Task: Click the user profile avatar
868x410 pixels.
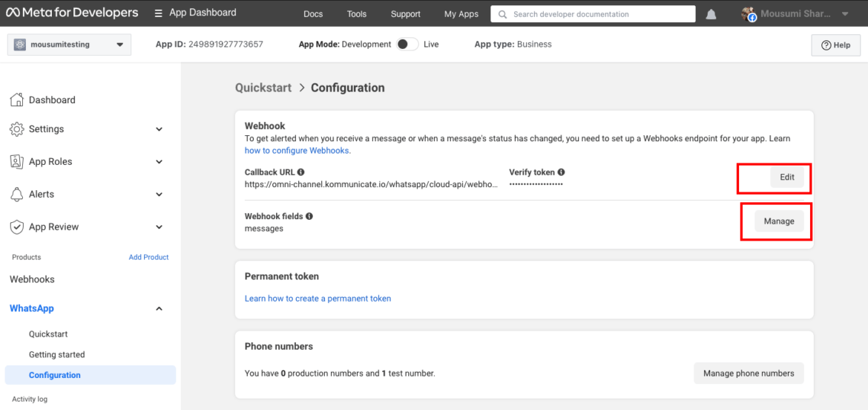Action: coord(749,14)
